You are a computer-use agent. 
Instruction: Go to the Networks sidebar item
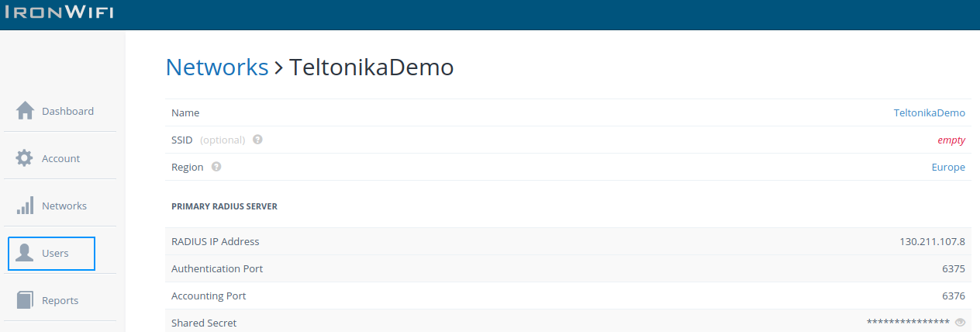coord(64,206)
